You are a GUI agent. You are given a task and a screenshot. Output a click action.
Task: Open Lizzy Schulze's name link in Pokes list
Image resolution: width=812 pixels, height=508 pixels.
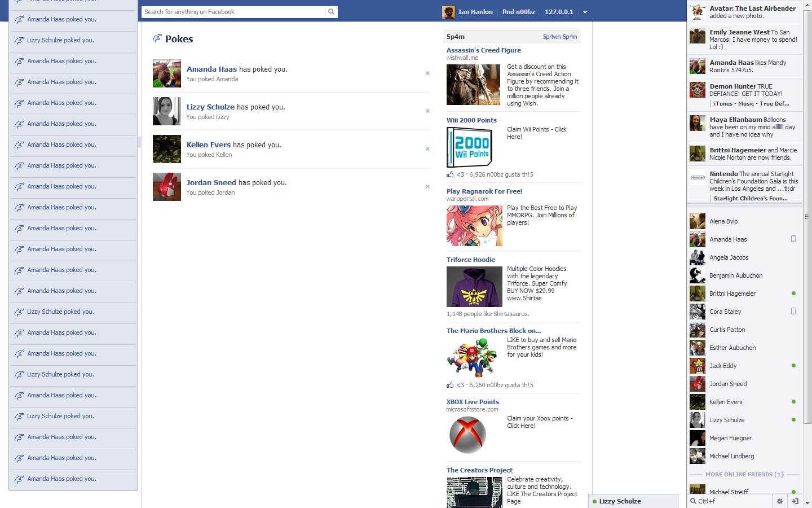pyautogui.click(x=210, y=107)
